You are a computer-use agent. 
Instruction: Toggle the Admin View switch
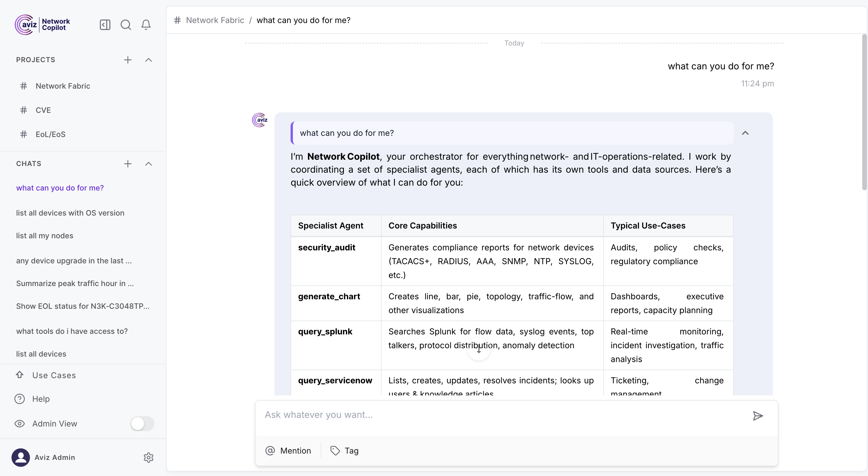142,424
